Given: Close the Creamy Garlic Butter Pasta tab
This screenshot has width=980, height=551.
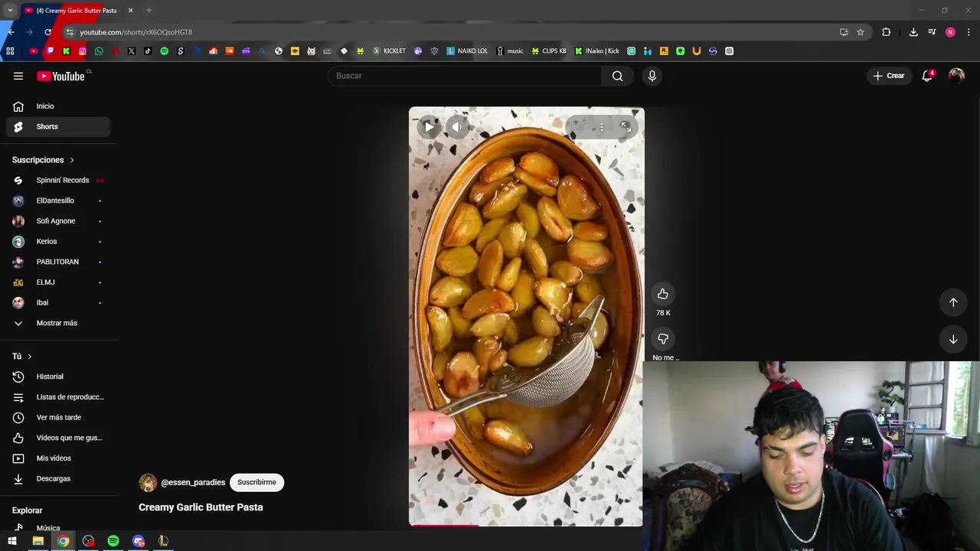Looking at the screenshot, I should tap(130, 11).
